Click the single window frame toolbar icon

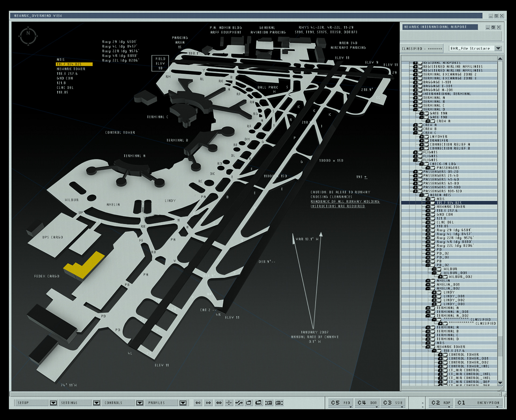tap(249, 403)
